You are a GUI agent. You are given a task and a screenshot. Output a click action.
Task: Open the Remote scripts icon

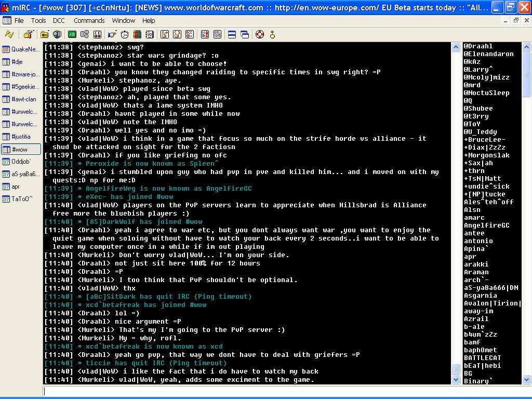[97, 34]
